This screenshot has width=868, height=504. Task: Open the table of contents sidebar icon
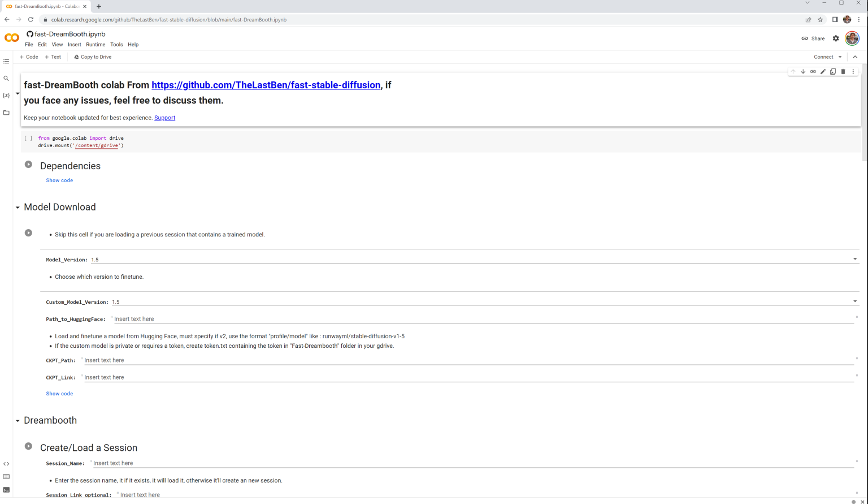tap(6, 61)
